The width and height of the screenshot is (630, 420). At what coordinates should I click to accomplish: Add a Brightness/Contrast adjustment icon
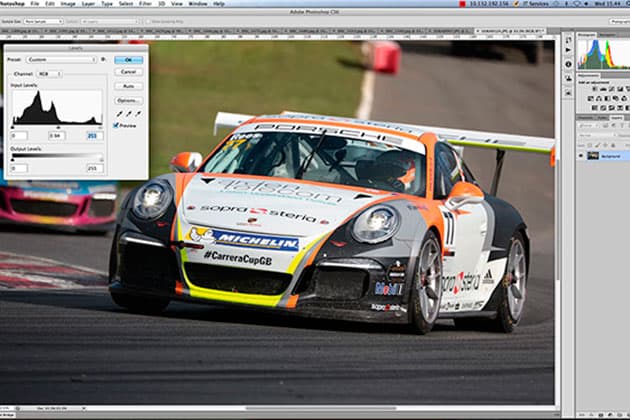coord(594,88)
